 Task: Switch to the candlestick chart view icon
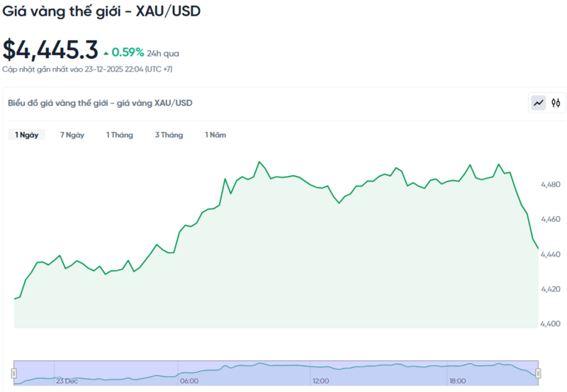pyautogui.click(x=556, y=103)
